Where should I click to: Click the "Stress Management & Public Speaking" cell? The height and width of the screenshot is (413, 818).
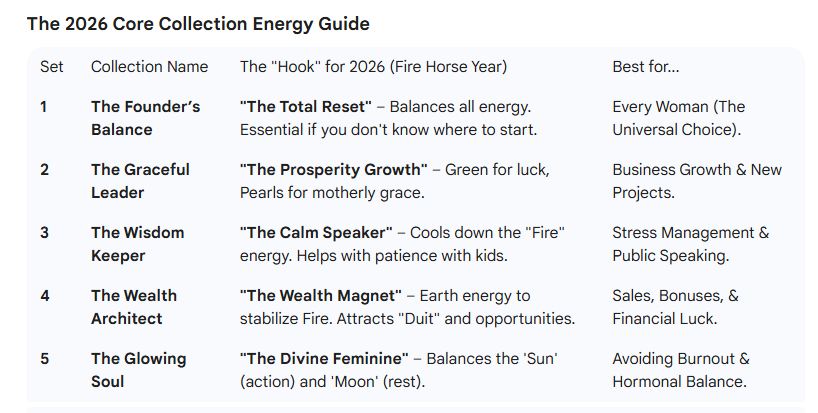pyautogui.click(x=691, y=244)
